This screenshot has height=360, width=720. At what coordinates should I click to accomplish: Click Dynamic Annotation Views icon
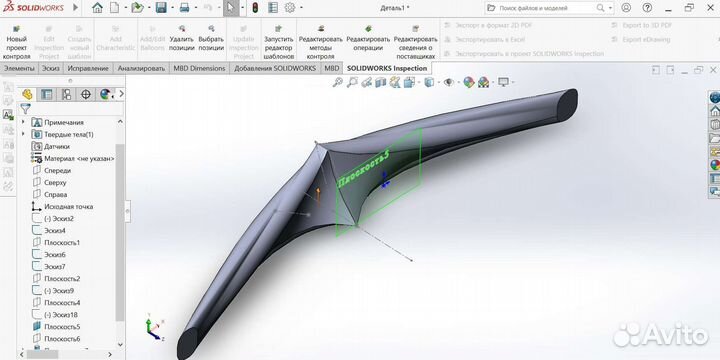(x=394, y=82)
